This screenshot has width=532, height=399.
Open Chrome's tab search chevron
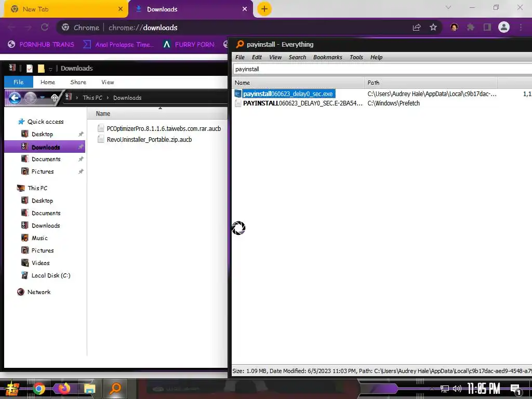(x=448, y=7)
